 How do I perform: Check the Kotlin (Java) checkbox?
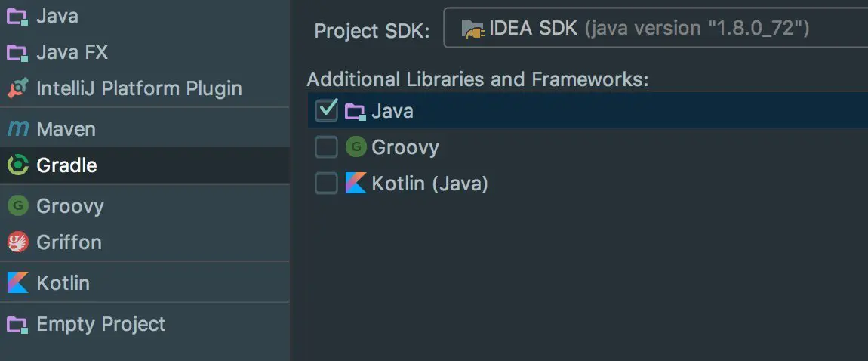pos(326,184)
